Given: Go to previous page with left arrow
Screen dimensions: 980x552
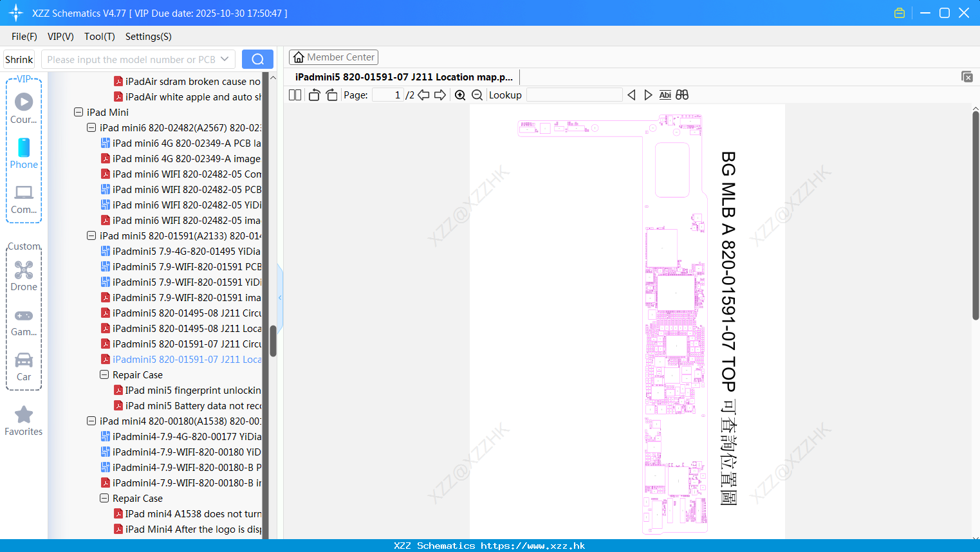Looking at the screenshot, I should (423, 95).
